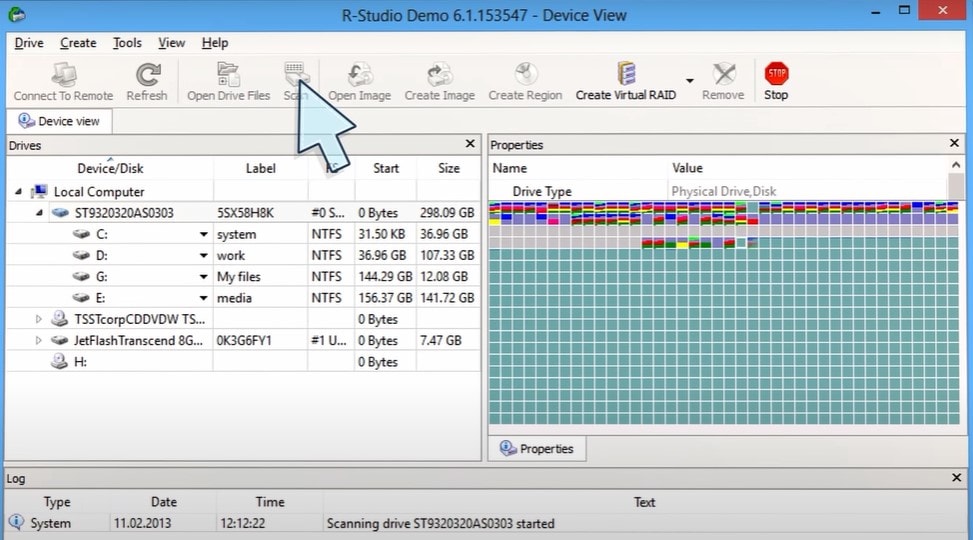Collapse the Local Computer tree node
Image resolution: width=973 pixels, height=540 pixels.
click(18, 192)
